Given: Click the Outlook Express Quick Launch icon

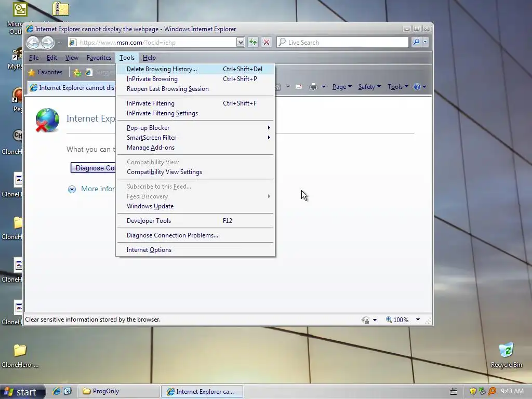Looking at the screenshot, I should 68,391.
